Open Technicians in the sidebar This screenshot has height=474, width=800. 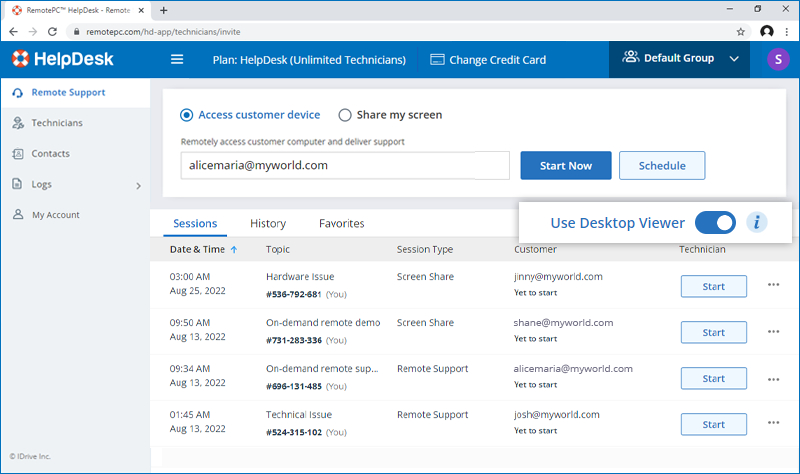click(x=57, y=123)
